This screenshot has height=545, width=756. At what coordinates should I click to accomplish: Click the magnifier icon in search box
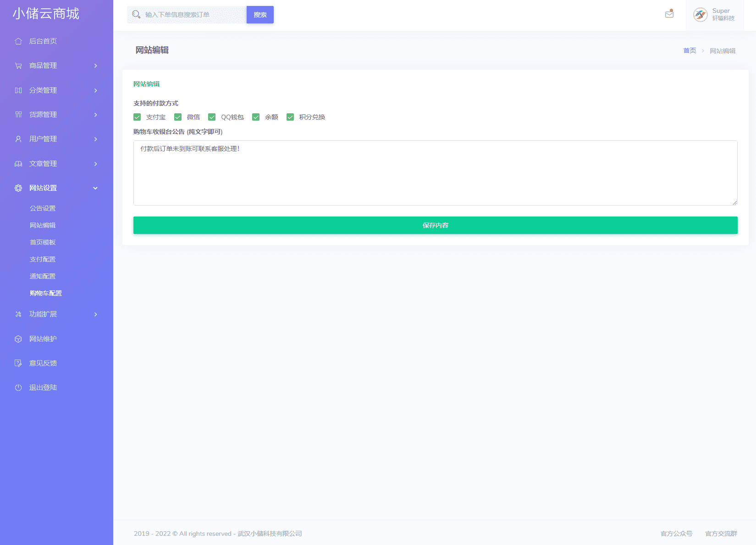coord(136,15)
